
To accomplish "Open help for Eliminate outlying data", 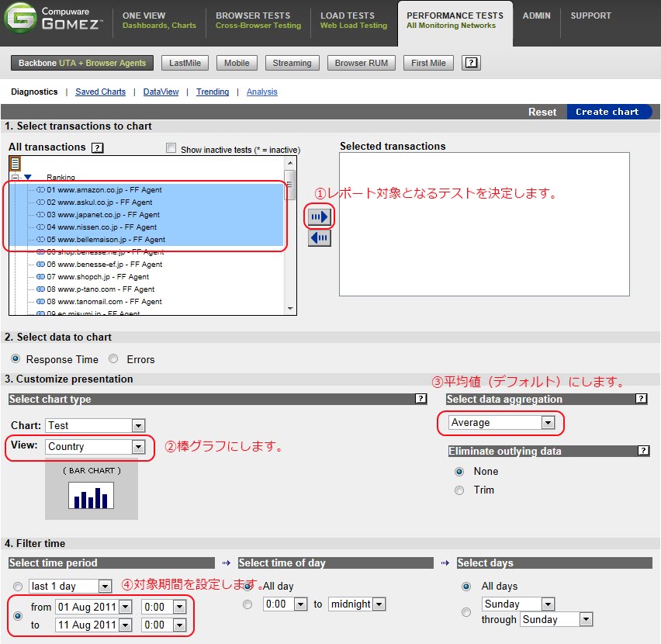I will point(643,451).
